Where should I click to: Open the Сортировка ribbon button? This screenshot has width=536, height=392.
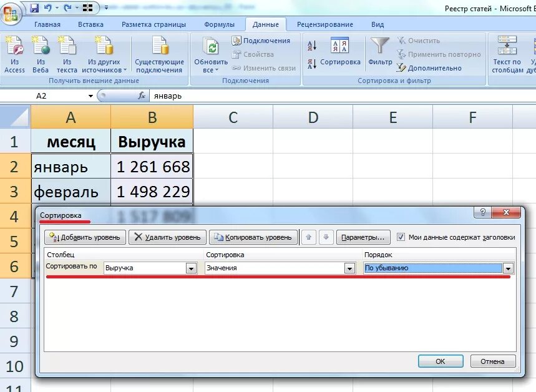point(340,52)
